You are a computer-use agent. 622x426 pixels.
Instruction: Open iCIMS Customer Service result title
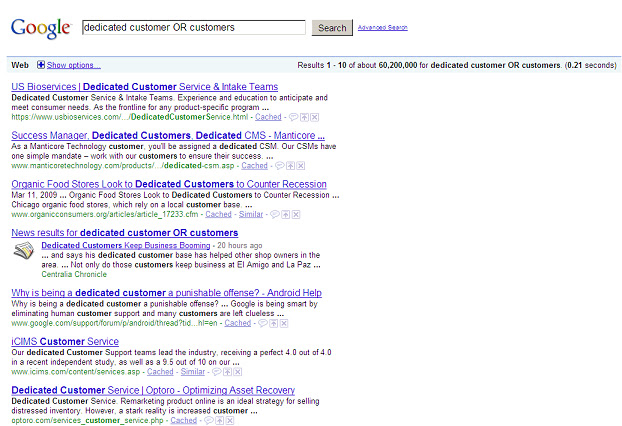[65, 342]
